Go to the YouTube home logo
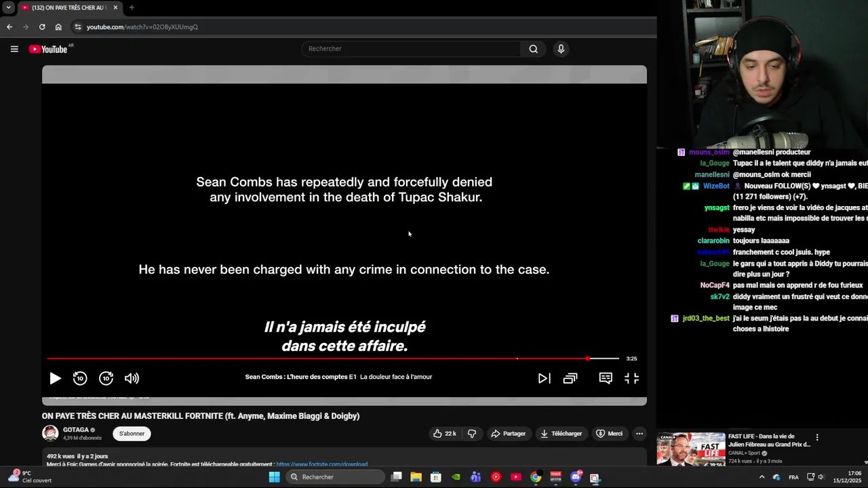This screenshot has width=868, height=488. 48,49
